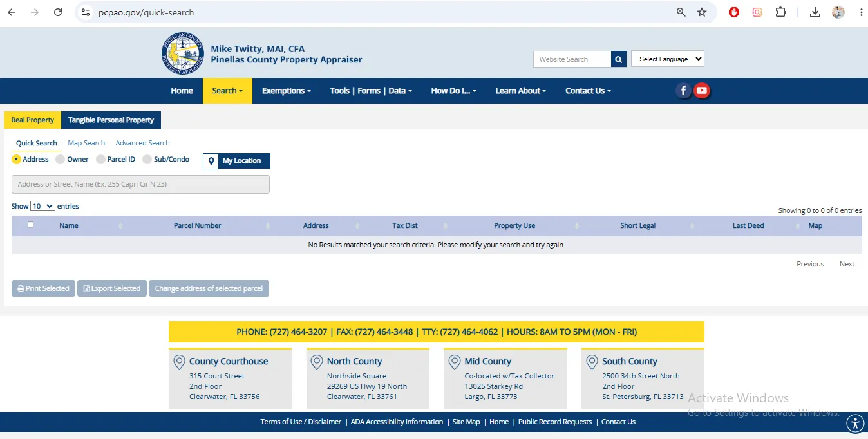The height and width of the screenshot is (439, 868).
Task: Click the browser forward arrow
Action: click(x=35, y=12)
